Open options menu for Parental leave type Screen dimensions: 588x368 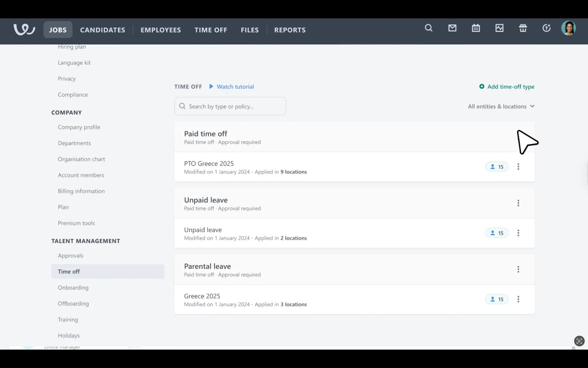(x=518, y=269)
